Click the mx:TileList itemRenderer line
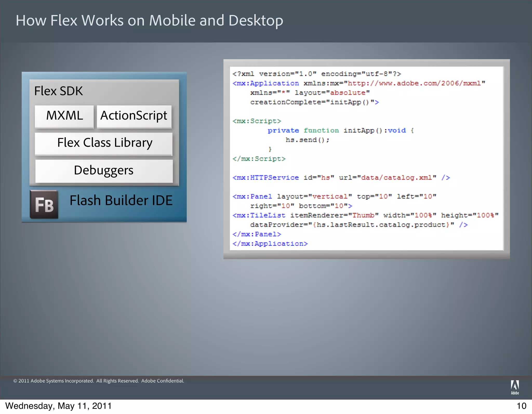532x414 pixels. coord(365,215)
